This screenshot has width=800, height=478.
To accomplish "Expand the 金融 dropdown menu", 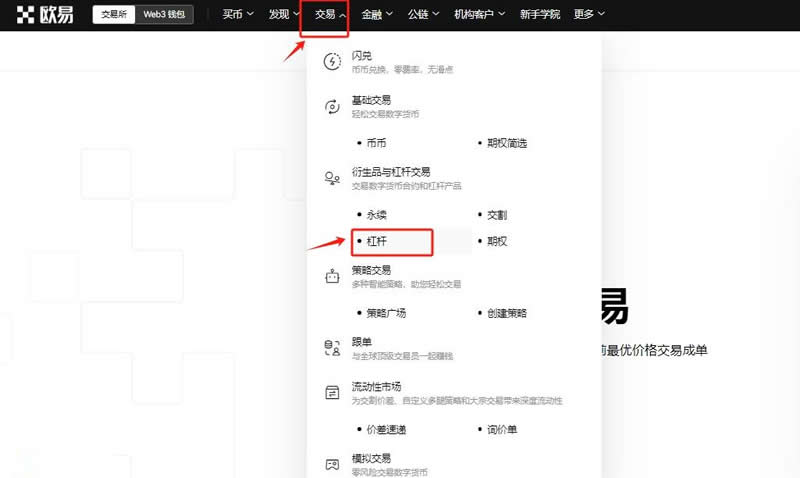I will click(x=377, y=15).
